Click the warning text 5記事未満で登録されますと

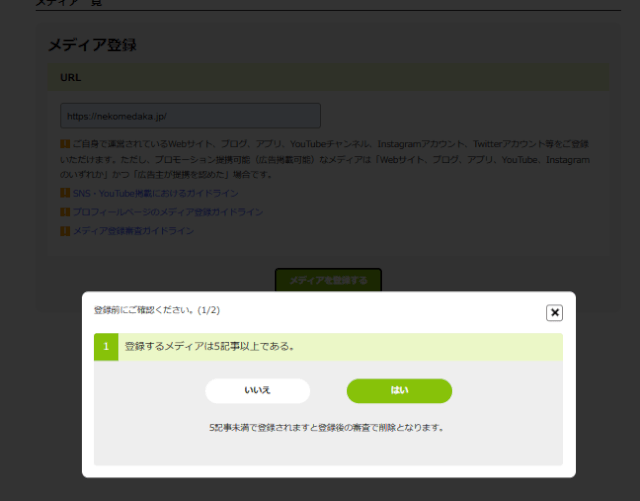[x=326, y=427]
